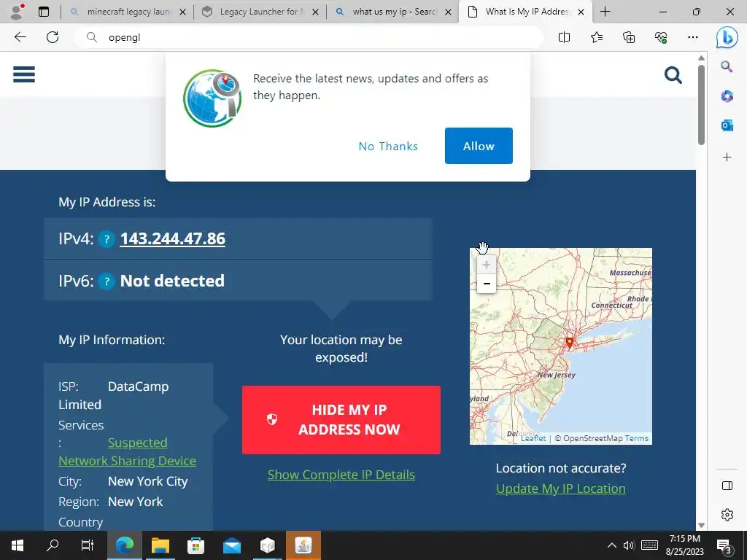Open the Favorites list
The height and width of the screenshot is (560, 747).
pos(597,37)
